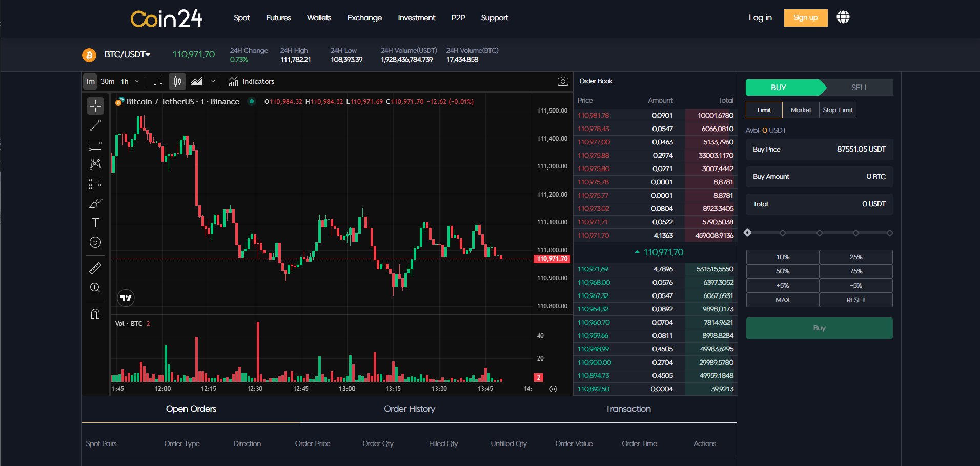Image resolution: width=980 pixels, height=466 pixels.
Task: Open the chart style dropdown next to candles icon
Action: (213, 81)
